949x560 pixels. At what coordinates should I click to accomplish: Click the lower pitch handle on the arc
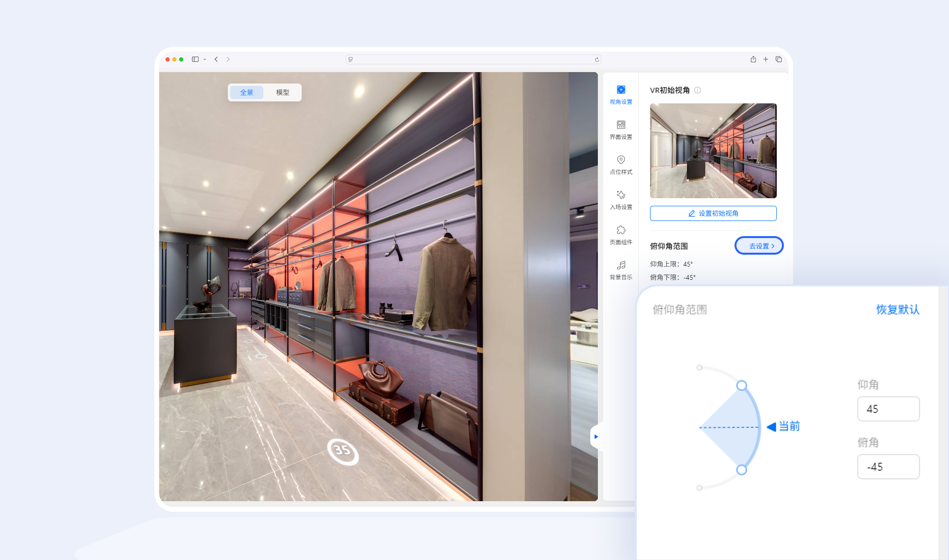pos(742,470)
